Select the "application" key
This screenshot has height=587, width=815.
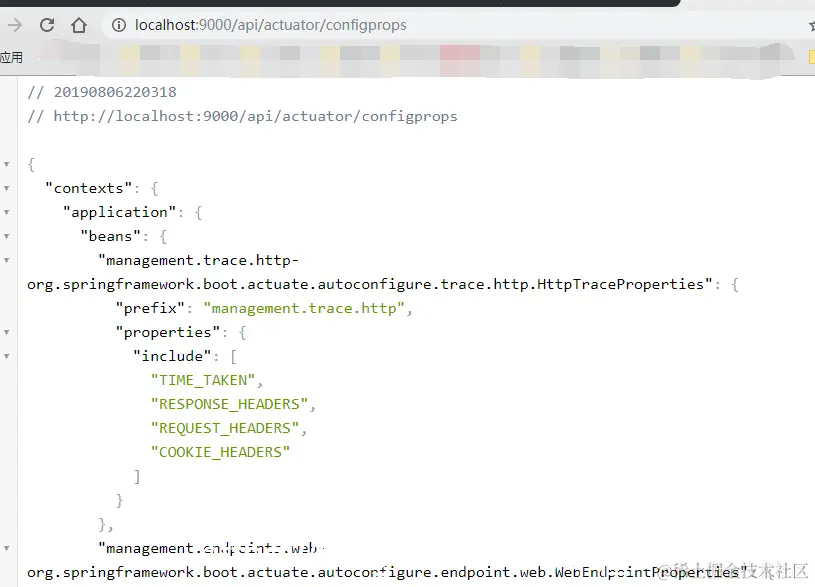pos(119,212)
